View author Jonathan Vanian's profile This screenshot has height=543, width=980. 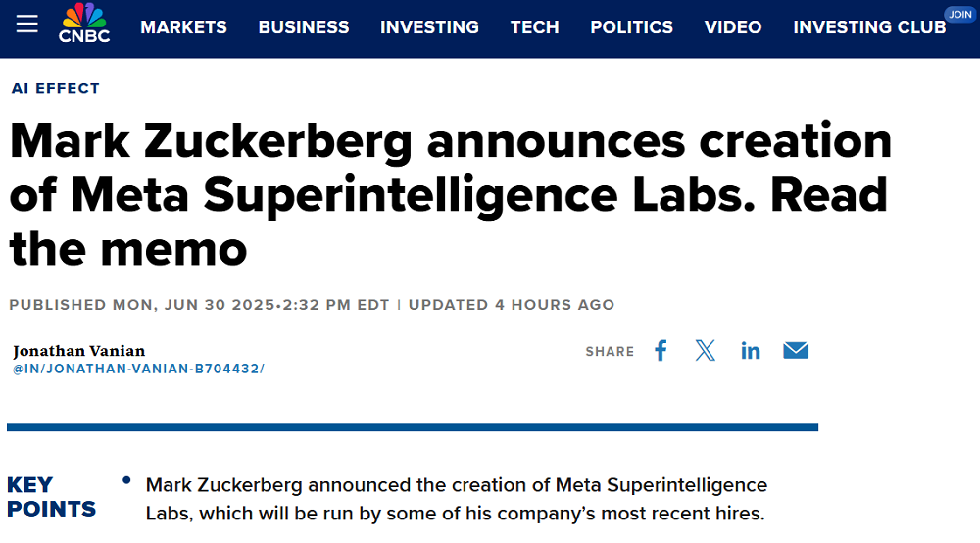(79, 351)
